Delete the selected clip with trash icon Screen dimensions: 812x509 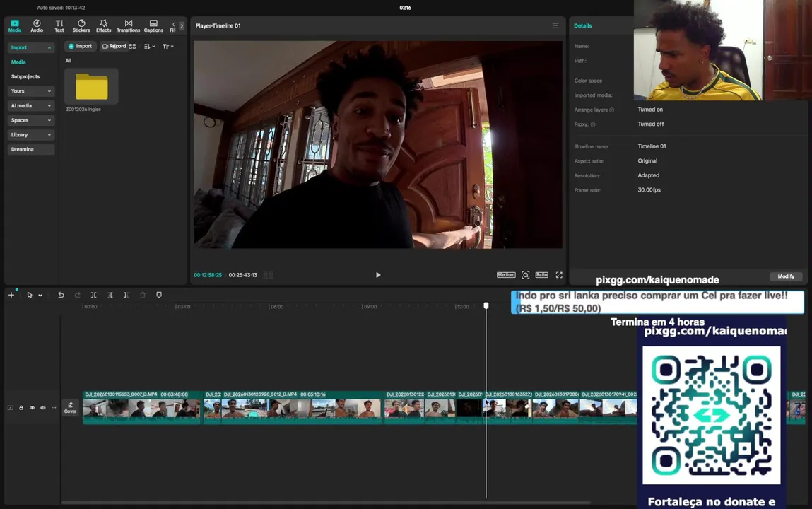[143, 295]
